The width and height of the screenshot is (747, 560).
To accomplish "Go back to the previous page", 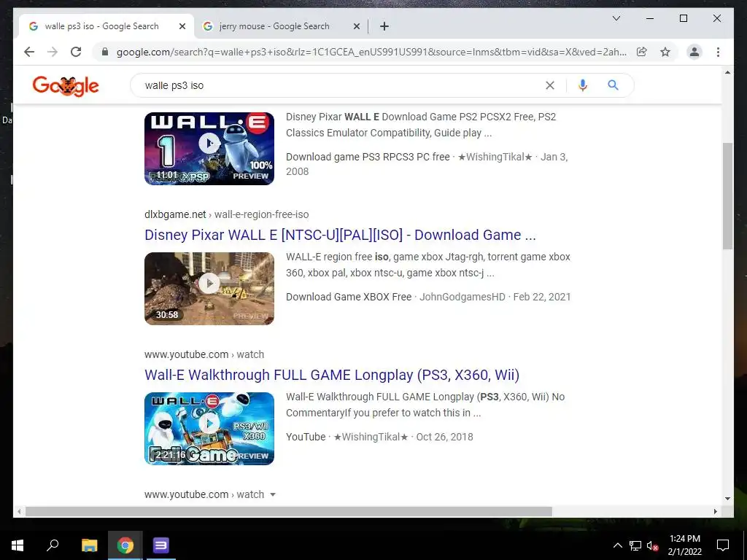I will 29,52.
